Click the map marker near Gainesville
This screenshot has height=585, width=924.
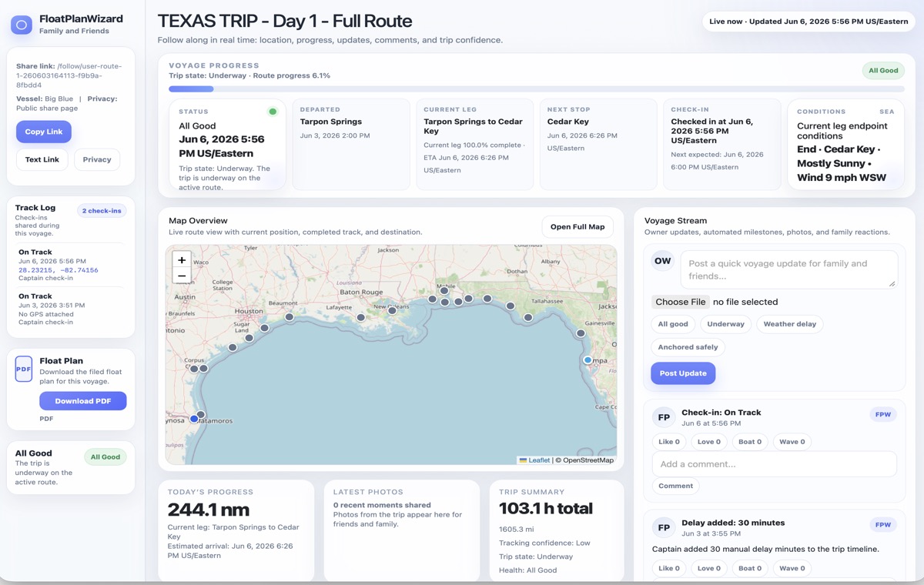tap(581, 333)
